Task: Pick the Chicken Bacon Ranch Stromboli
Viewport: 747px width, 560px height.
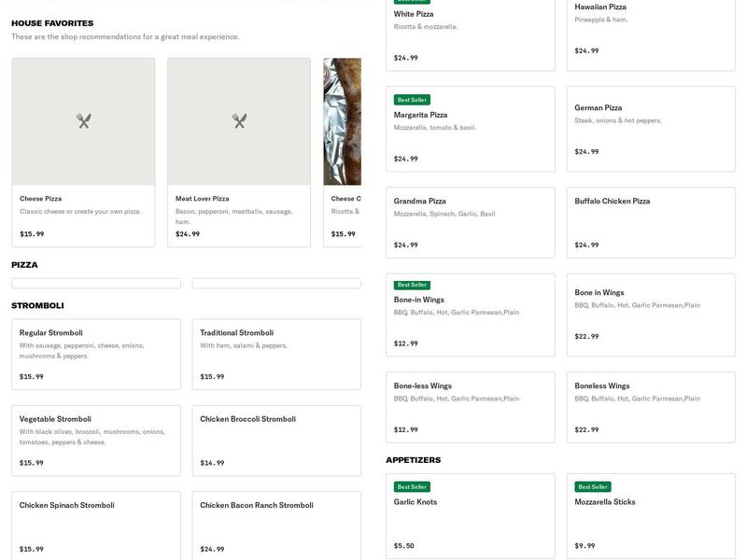Action: [275, 525]
